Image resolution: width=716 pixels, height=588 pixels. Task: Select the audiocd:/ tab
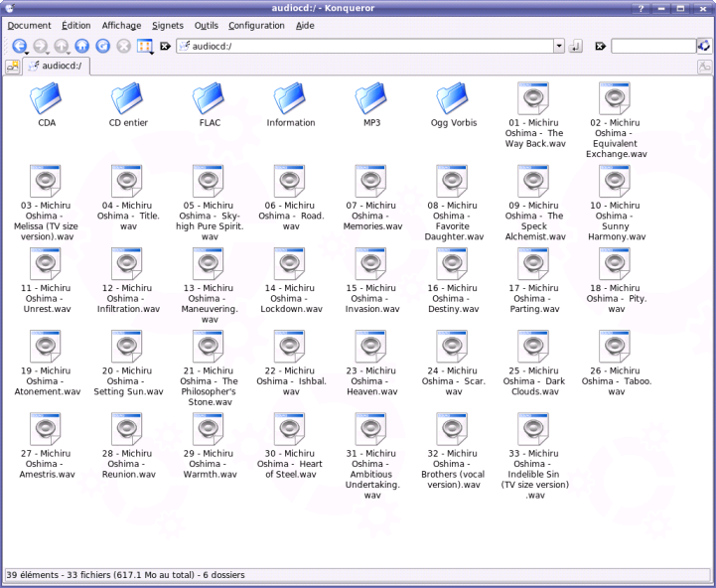click(x=57, y=67)
